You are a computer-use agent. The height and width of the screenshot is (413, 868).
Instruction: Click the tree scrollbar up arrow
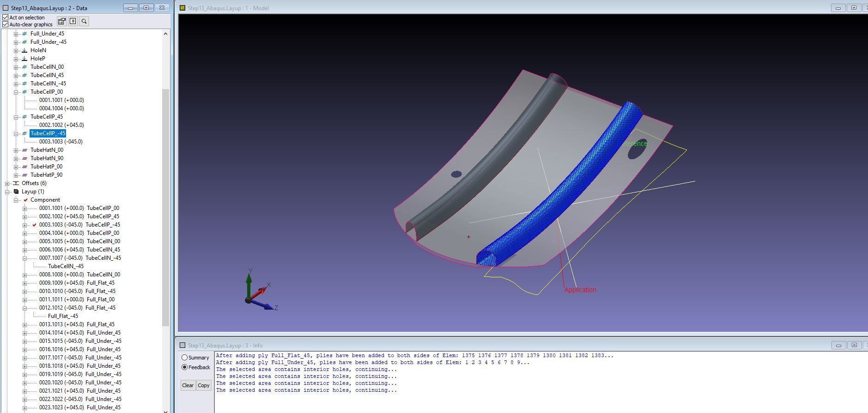(165, 33)
